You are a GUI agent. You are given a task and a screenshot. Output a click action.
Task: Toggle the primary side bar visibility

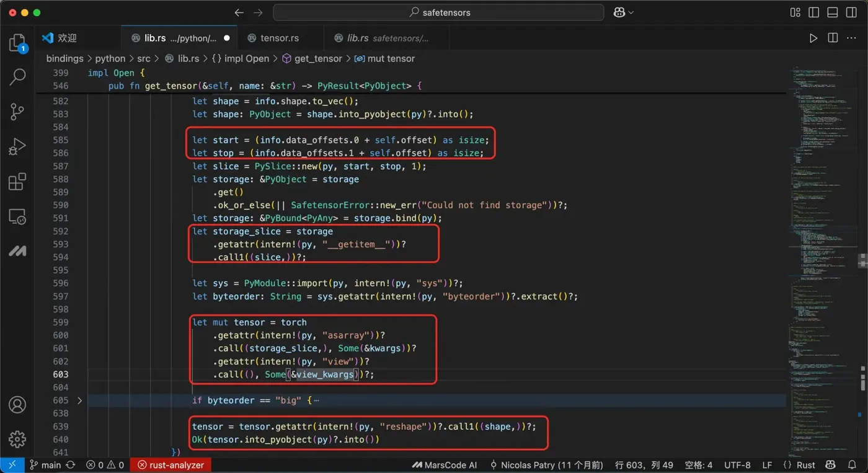coord(814,12)
